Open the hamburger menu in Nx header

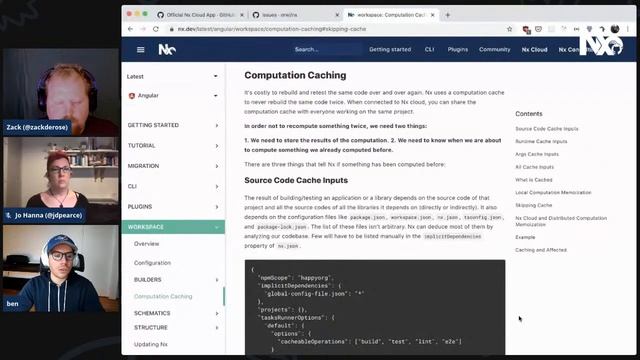coord(140,50)
